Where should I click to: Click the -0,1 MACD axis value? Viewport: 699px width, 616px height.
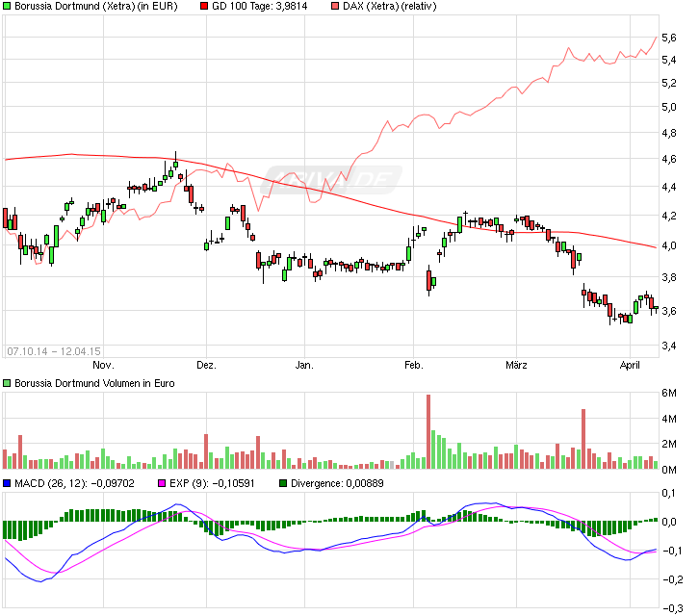pyautogui.click(x=673, y=551)
